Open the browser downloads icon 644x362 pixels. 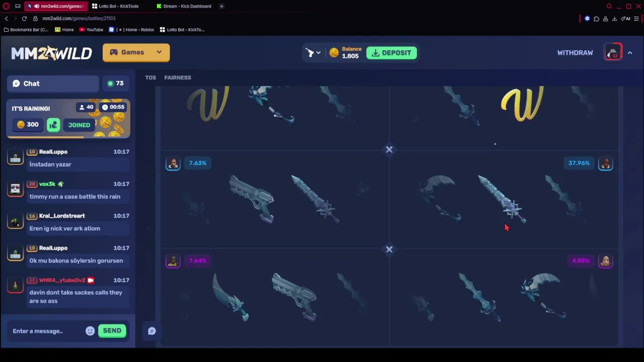point(614,19)
